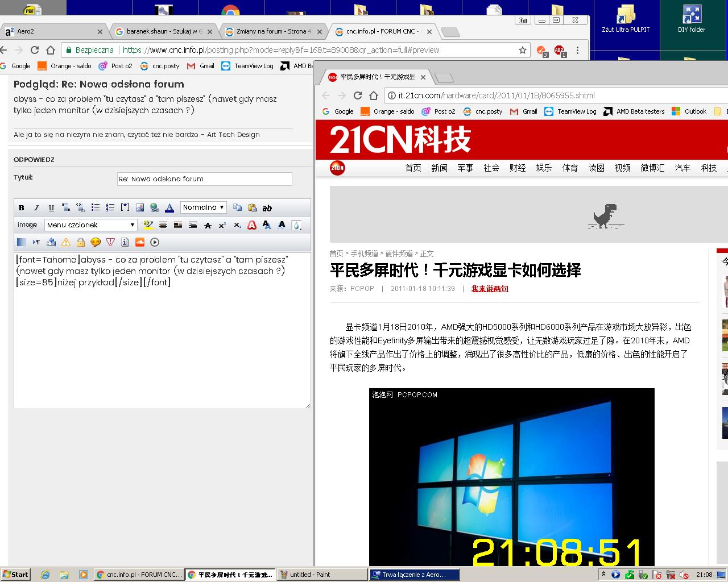Click the padlock icon in editor toolbar
The height and width of the screenshot is (582, 728).
pyautogui.click(x=81, y=242)
